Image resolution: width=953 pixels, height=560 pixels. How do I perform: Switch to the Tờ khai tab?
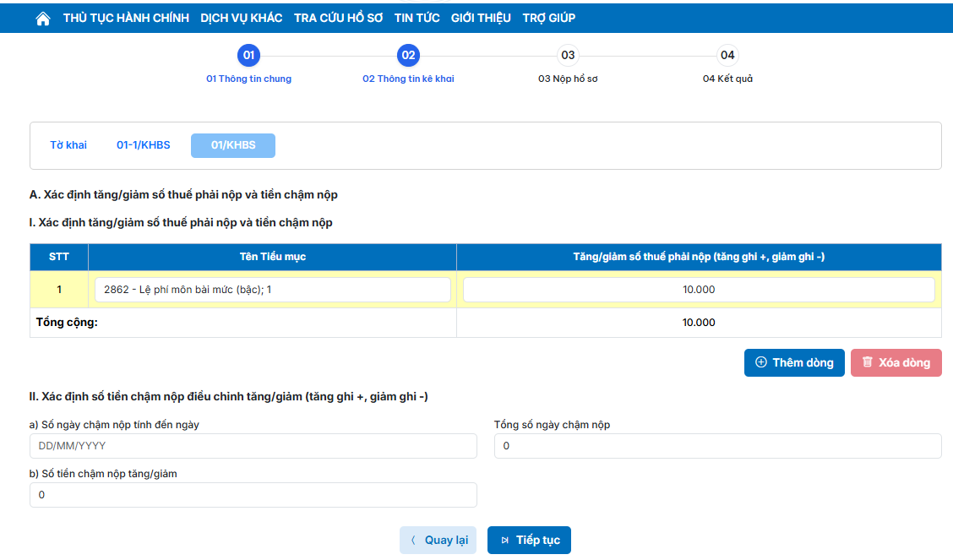point(68,145)
